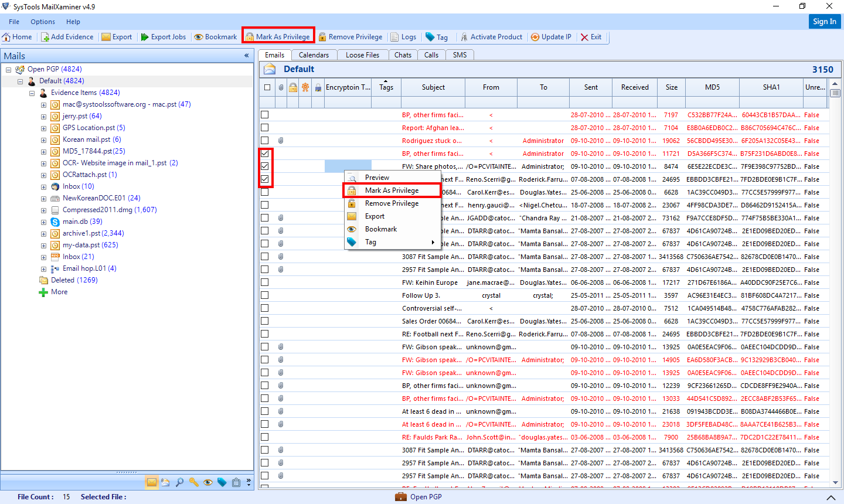Uncheck the FW: Share photos row checkbox
Viewport: 844px width, 504px height.
pos(265,166)
